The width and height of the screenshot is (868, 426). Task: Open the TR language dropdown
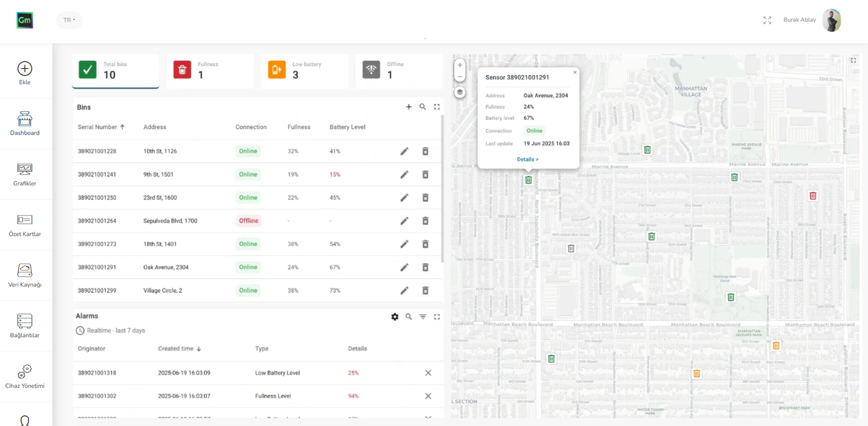pyautogui.click(x=69, y=20)
